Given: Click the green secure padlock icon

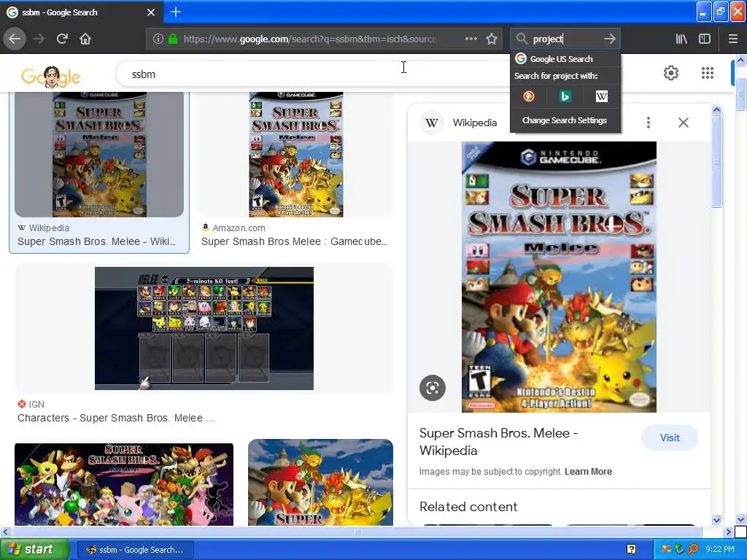Looking at the screenshot, I should point(173,39).
